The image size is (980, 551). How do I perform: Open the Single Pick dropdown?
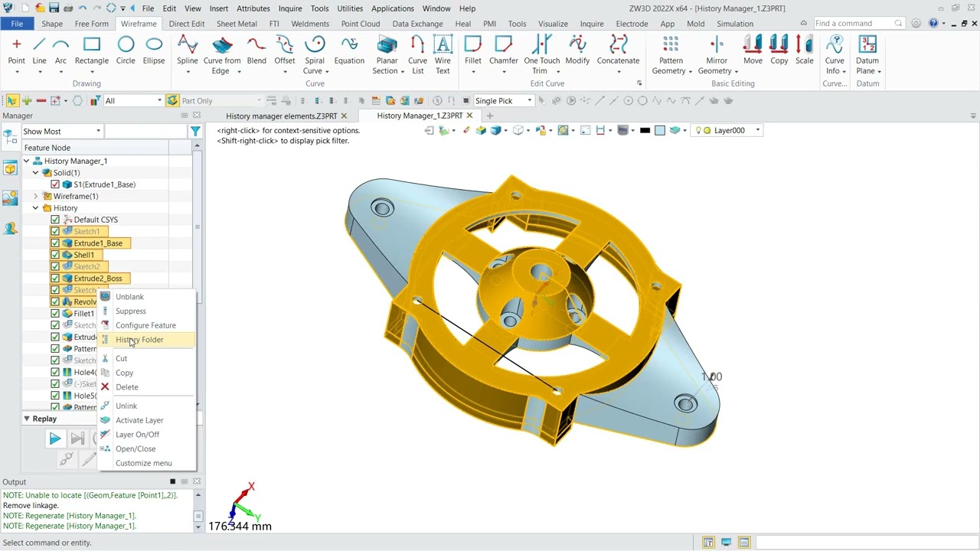point(503,101)
